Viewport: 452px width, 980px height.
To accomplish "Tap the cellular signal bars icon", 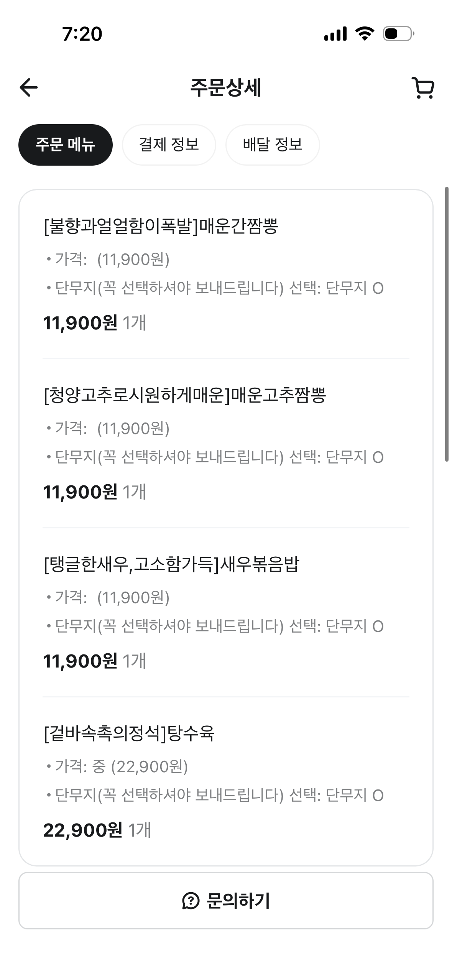I will (335, 34).
